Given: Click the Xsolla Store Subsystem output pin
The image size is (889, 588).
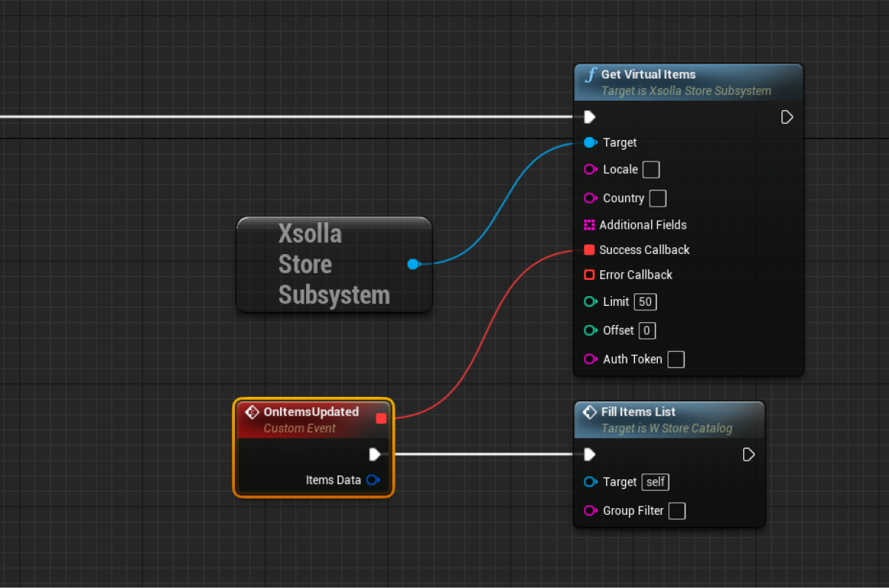Looking at the screenshot, I should click(413, 264).
